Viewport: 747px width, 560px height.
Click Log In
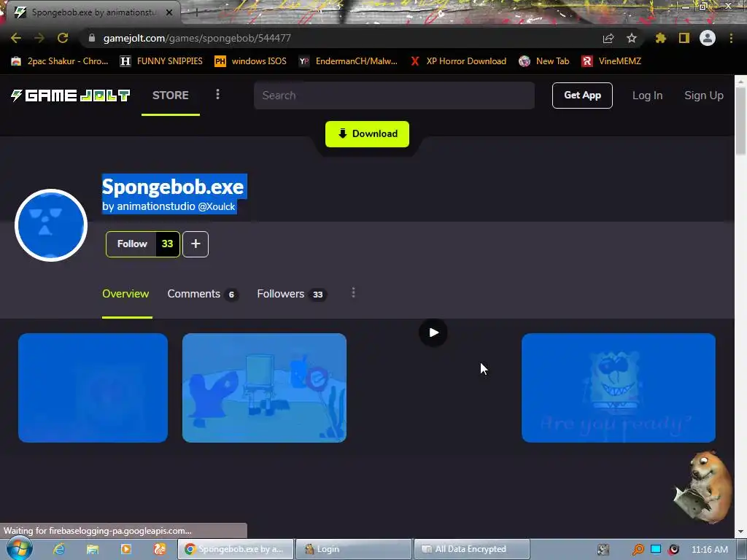point(648,96)
